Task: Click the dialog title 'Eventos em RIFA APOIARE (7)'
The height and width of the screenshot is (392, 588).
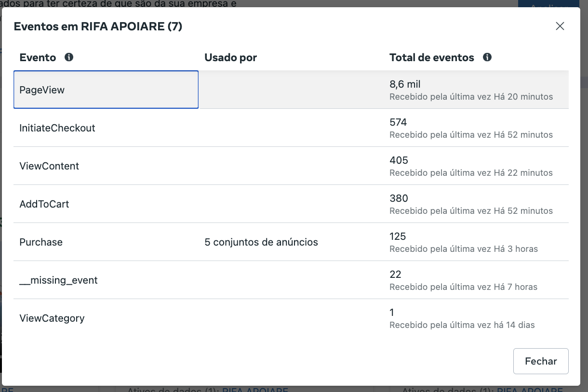Action: 98,26
